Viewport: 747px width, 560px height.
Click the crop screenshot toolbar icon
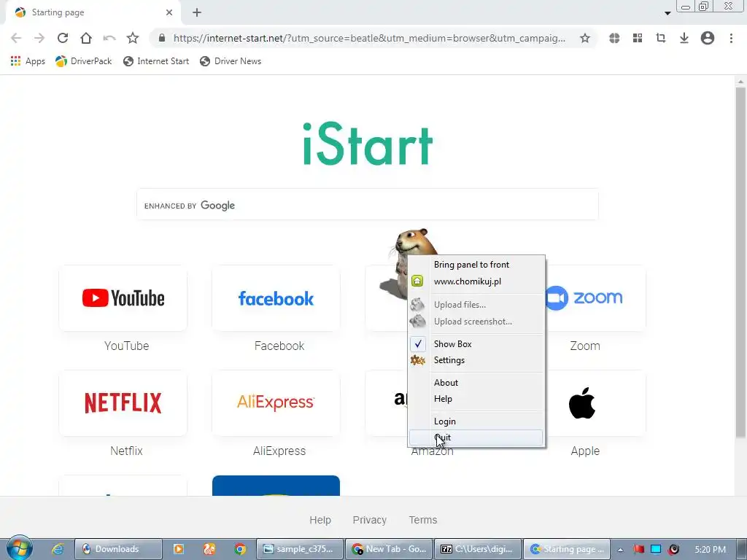[x=661, y=38]
